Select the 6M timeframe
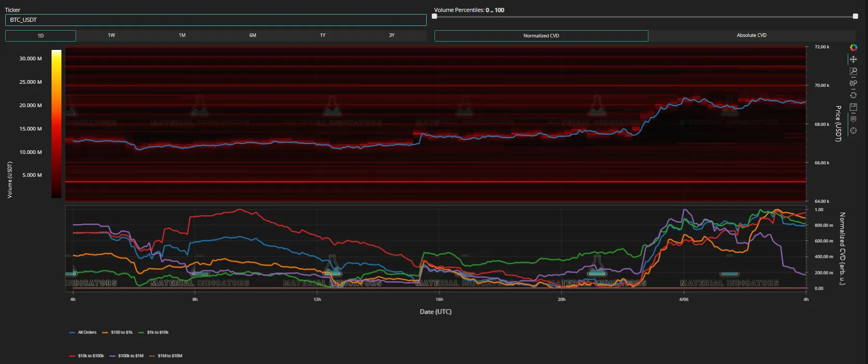This screenshot has width=868, height=364. [252, 35]
